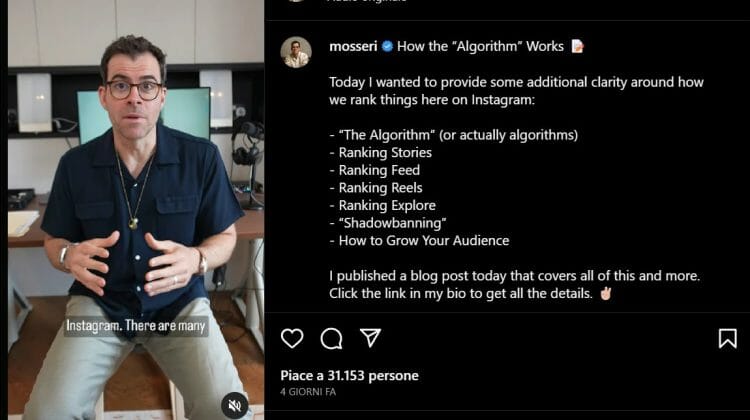Click 'How to Grow Your Audience' text

point(424,241)
